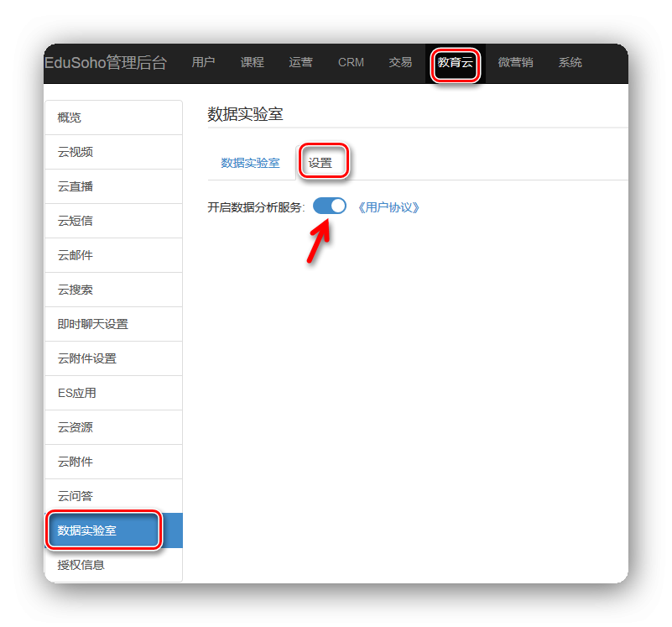The height and width of the screenshot is (627, 672).
Task: Open the 用户 top menu
Action: (203, 63)
